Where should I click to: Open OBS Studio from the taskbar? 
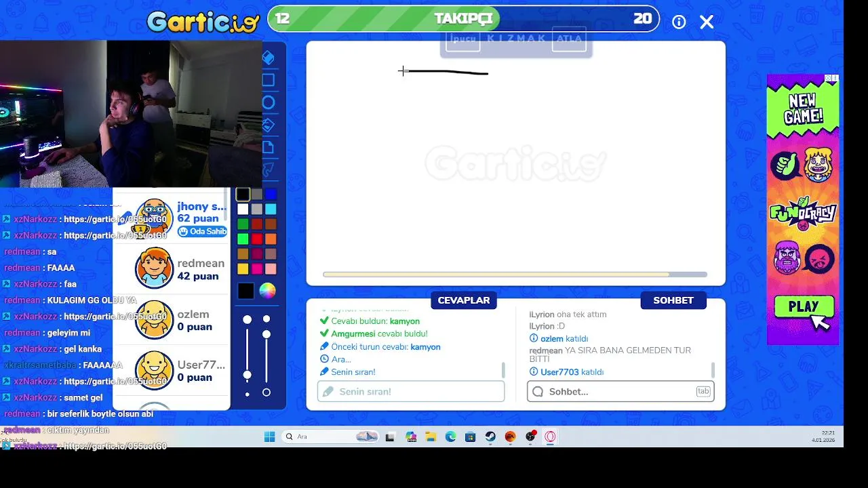[x=530, y=436]
